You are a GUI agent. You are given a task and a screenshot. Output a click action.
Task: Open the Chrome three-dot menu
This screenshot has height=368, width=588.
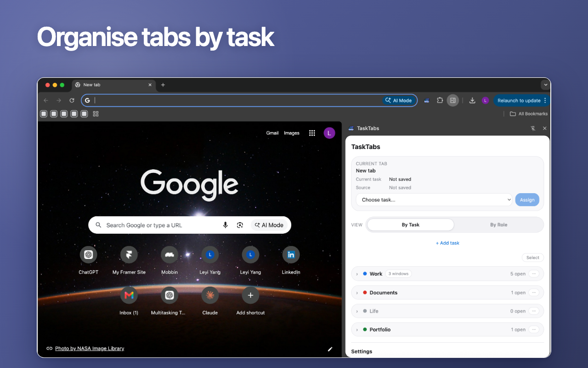[545, 100]
